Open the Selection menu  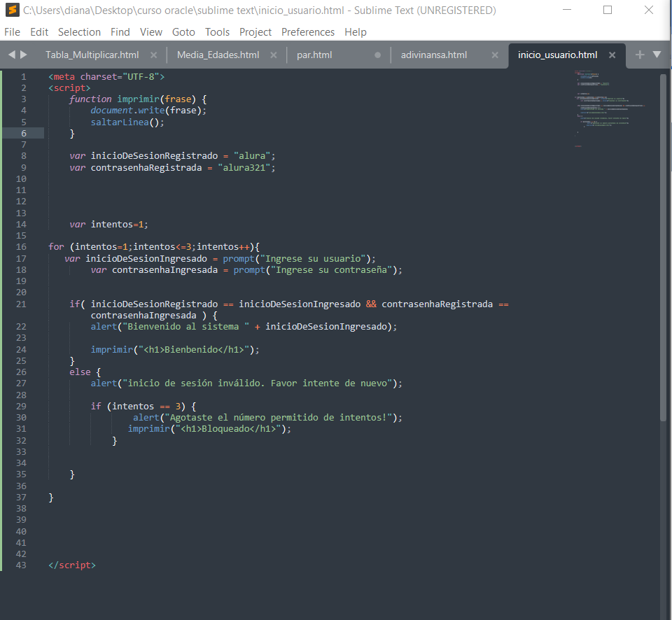79,32
